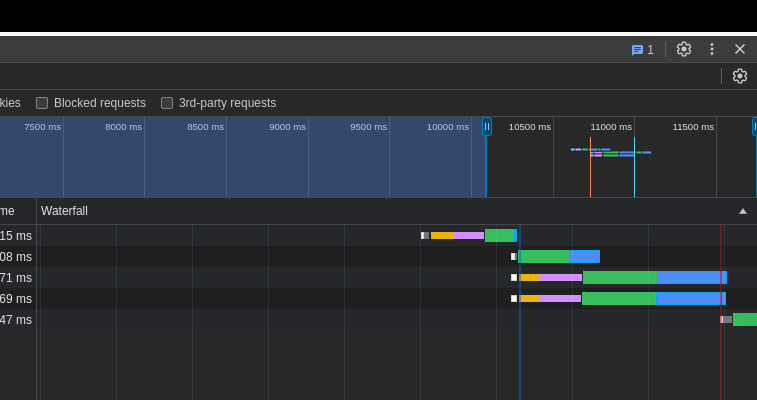Click the Waterfall sort arrow
The image size is (757, 400).
[x=743, y=211]
